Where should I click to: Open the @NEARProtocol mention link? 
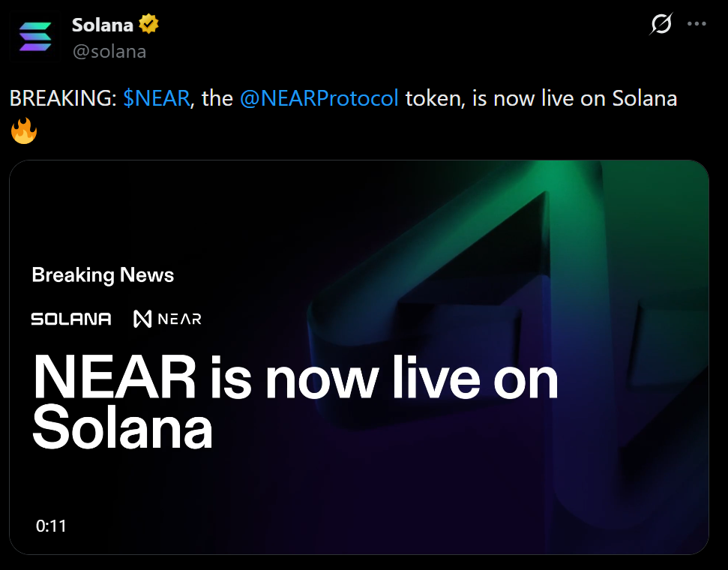pyautogui.click(x=319, y=98)
